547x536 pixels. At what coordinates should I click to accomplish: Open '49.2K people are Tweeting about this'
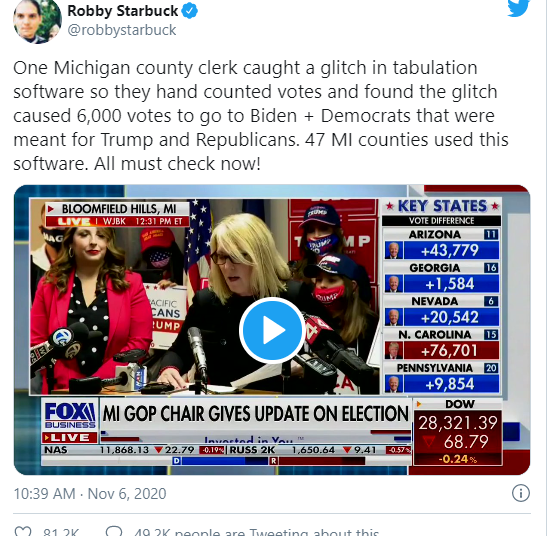[256, 531]
